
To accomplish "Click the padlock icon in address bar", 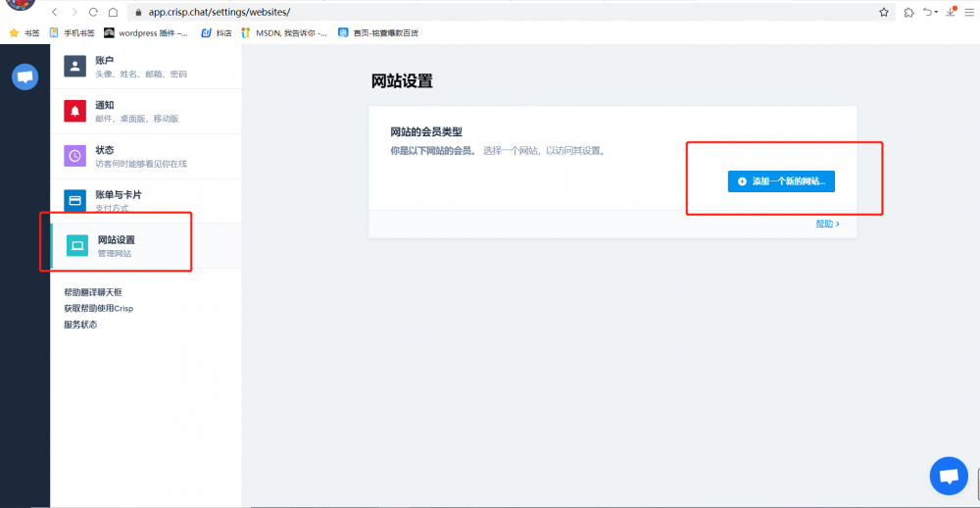I will pyautogui.click(x=137, y=12).
